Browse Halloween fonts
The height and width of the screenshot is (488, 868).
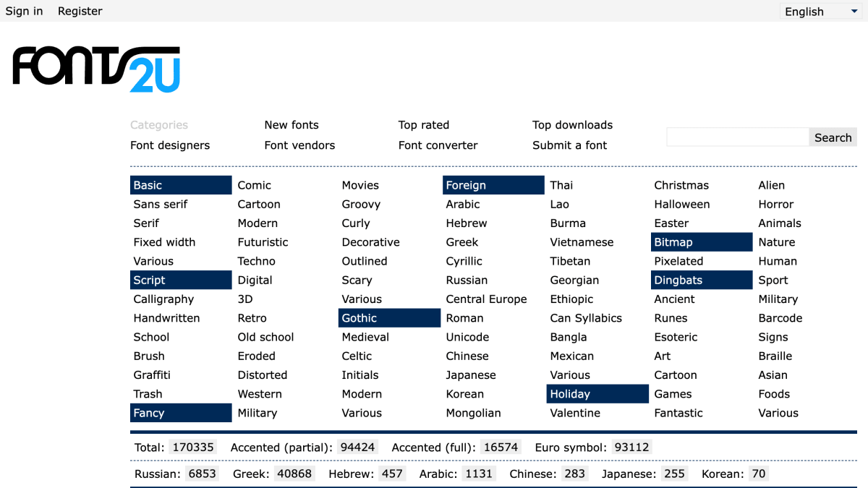click(x=682, y=205)
